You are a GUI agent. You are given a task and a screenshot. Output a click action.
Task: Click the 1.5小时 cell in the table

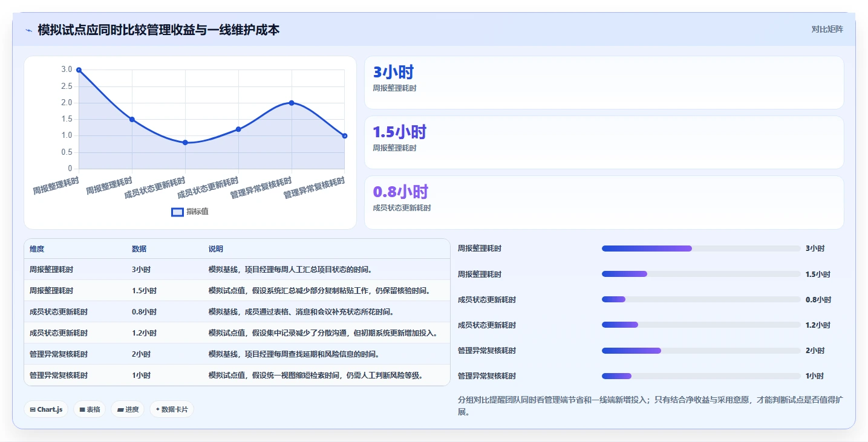click(x=144, y=291)
